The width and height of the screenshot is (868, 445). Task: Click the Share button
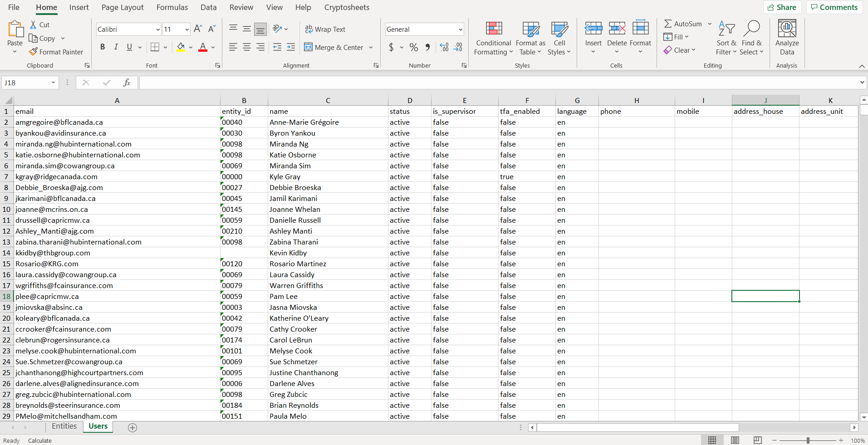[x=782, y=7]
